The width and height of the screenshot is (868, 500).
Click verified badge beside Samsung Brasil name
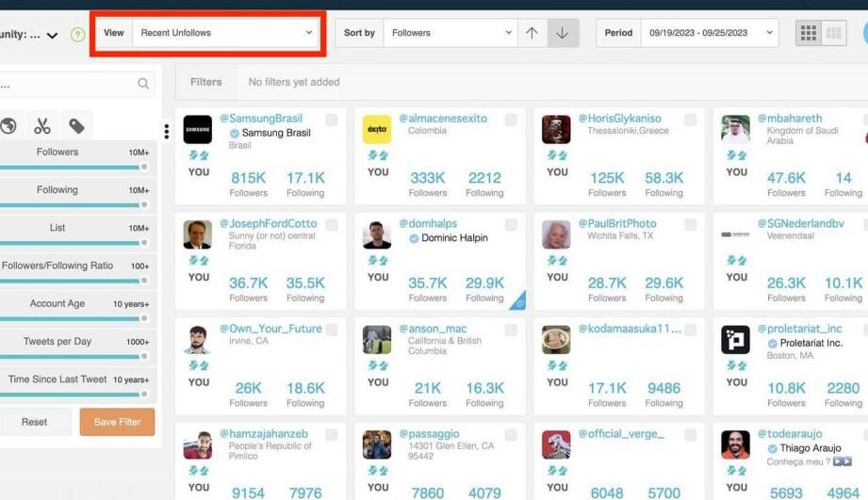pos(234,134)
